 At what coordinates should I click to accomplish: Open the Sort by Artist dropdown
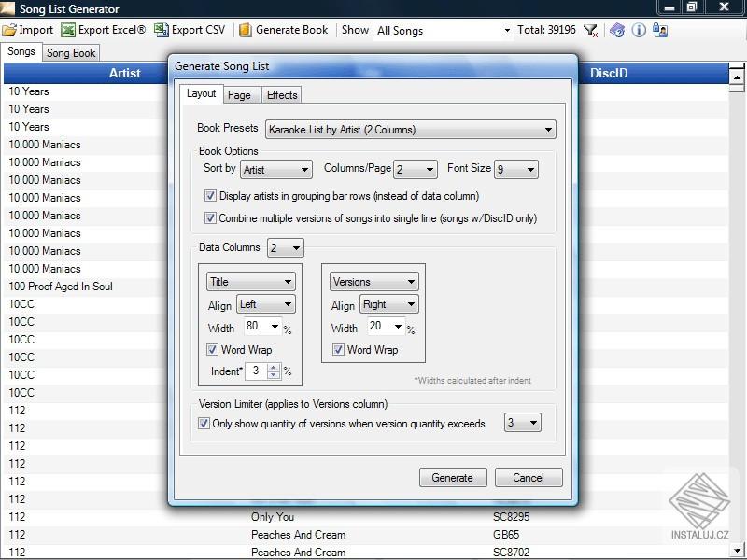coord(275,170)
